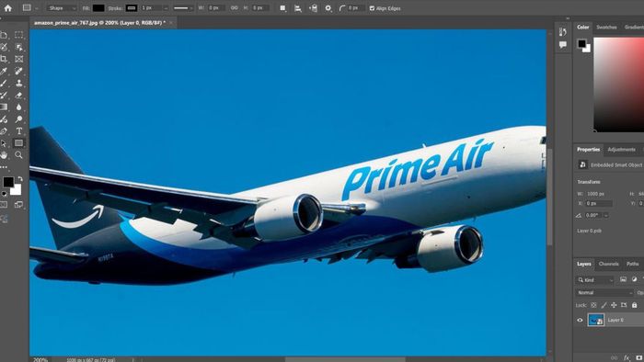Screen dimensions: 644x362
Task: Collapse the right panels with double arrow
Action: pyautogui.click(x=568, y=18)
